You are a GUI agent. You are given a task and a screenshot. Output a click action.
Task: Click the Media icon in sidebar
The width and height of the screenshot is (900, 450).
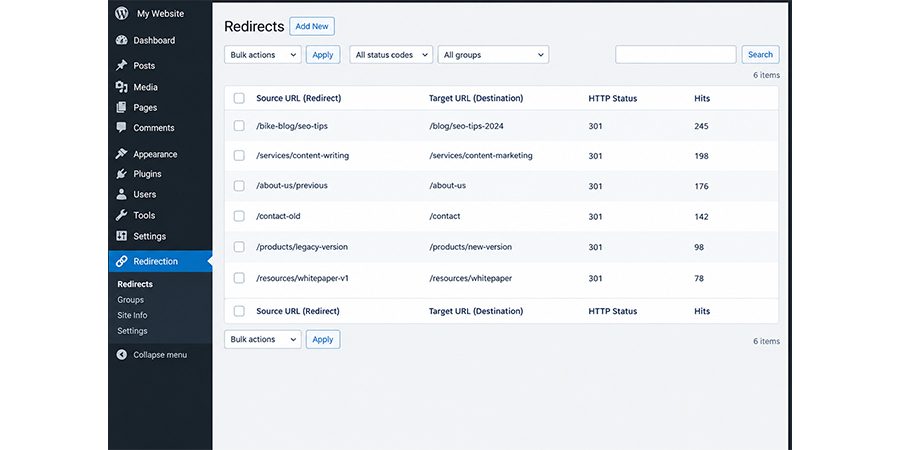121,87
